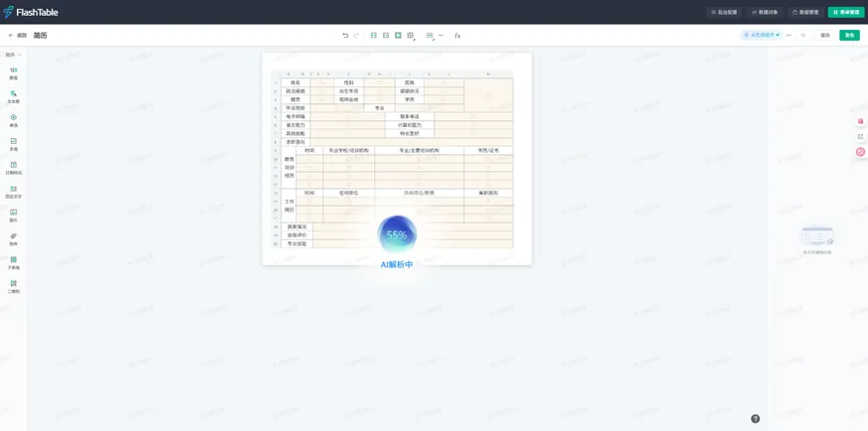Viewport: 868px width, 431px height.
Task: Select the 日期时间 date-time component
Action: (13, 168)
